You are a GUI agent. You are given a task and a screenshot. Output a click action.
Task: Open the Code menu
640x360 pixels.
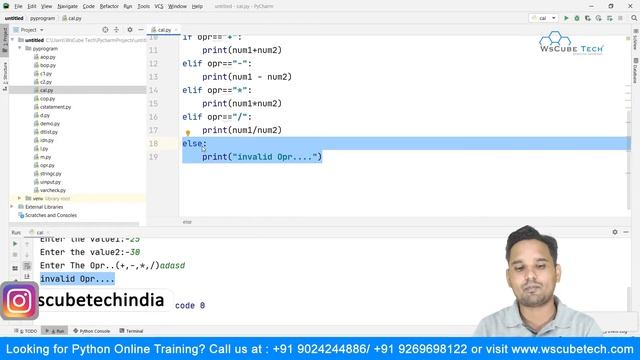(89, 6)
